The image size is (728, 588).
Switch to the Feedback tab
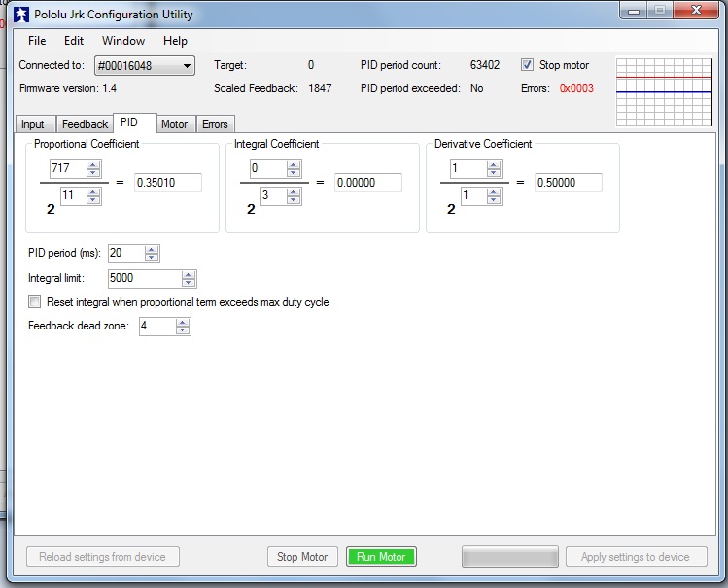click(85, 124)
